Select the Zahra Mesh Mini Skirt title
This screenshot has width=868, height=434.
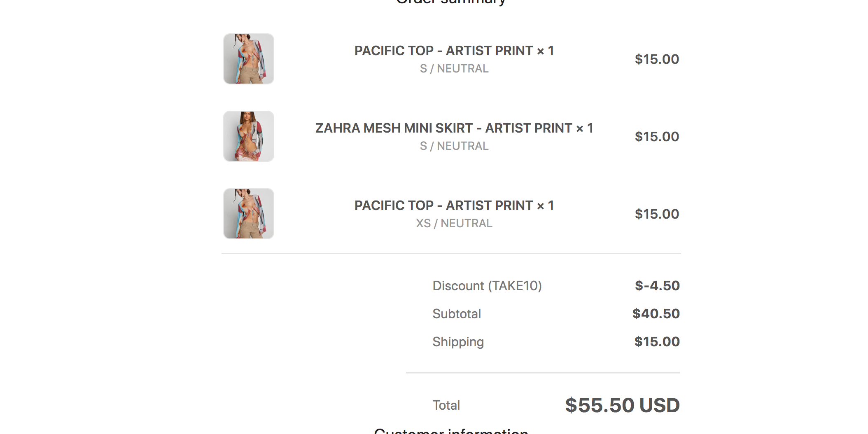click(454, 128)
